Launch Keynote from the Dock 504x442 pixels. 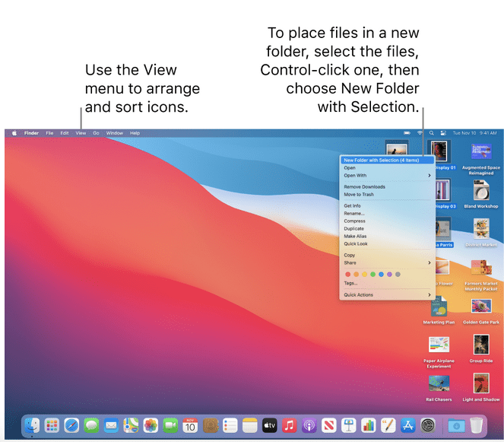click(x=349, y=426)
